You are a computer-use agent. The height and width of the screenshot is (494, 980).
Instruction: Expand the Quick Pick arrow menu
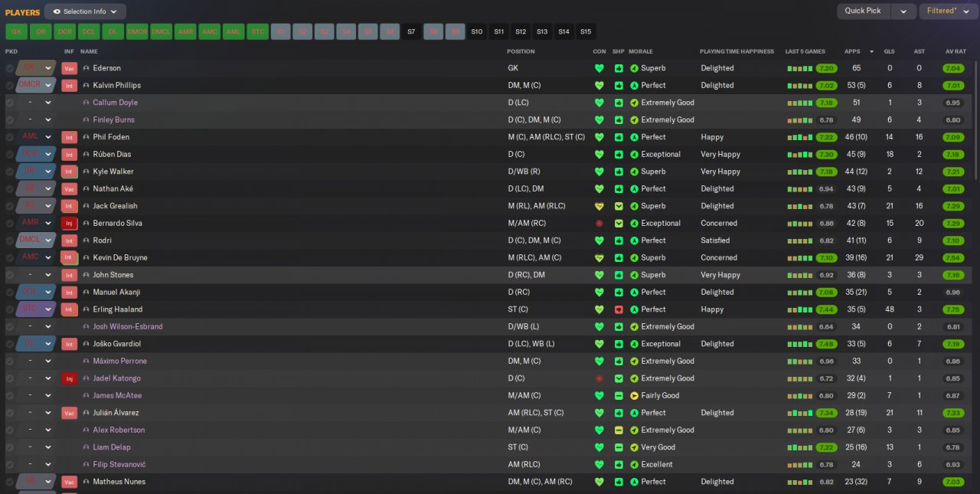[x=903, y=11]
